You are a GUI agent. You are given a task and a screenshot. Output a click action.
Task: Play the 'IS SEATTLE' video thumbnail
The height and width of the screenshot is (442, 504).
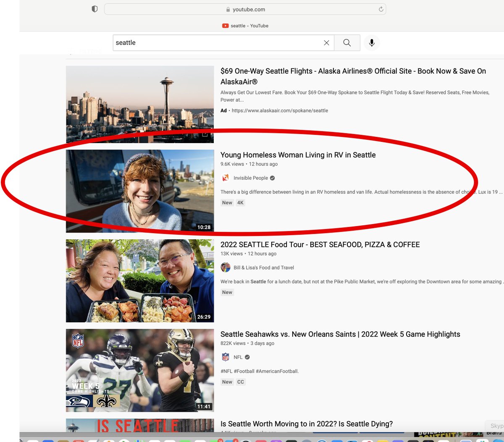click(140, 426)
